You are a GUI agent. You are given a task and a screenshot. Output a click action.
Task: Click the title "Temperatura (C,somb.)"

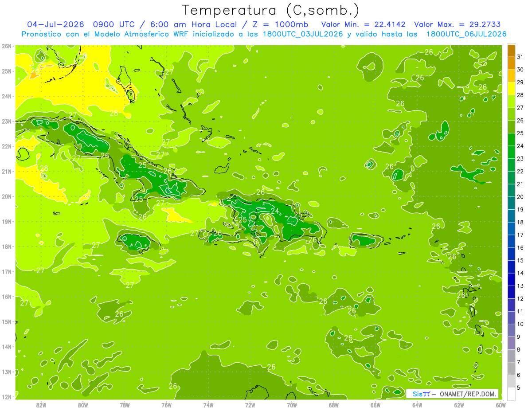click(270, 11)
